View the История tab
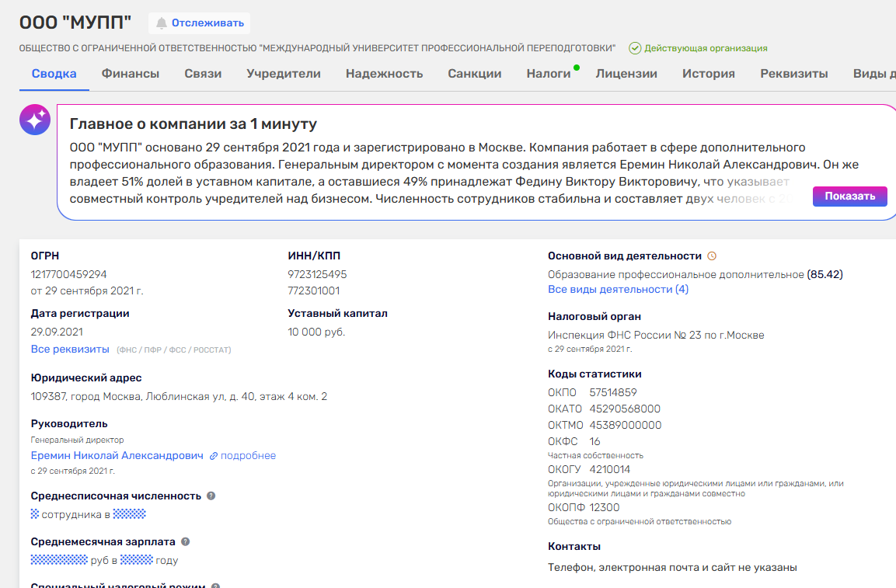This screenshot has height=588, width=896. coord(709,74)
